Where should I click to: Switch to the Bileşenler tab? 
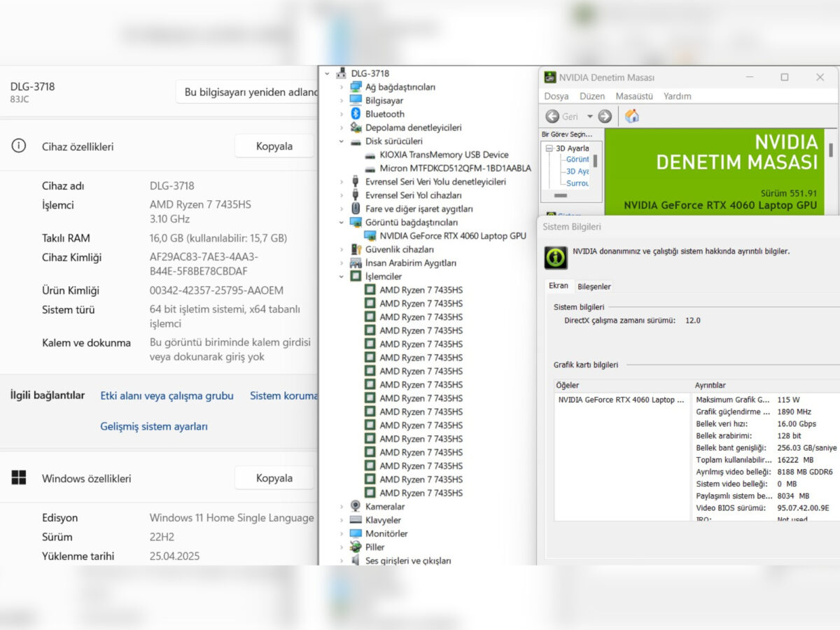594,286
